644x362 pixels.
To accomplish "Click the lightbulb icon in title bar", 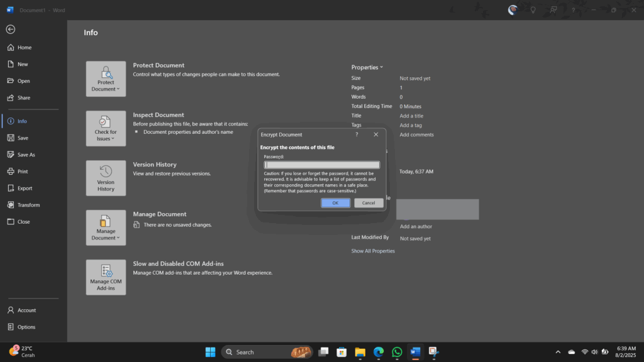I will (x=533, y=10).
